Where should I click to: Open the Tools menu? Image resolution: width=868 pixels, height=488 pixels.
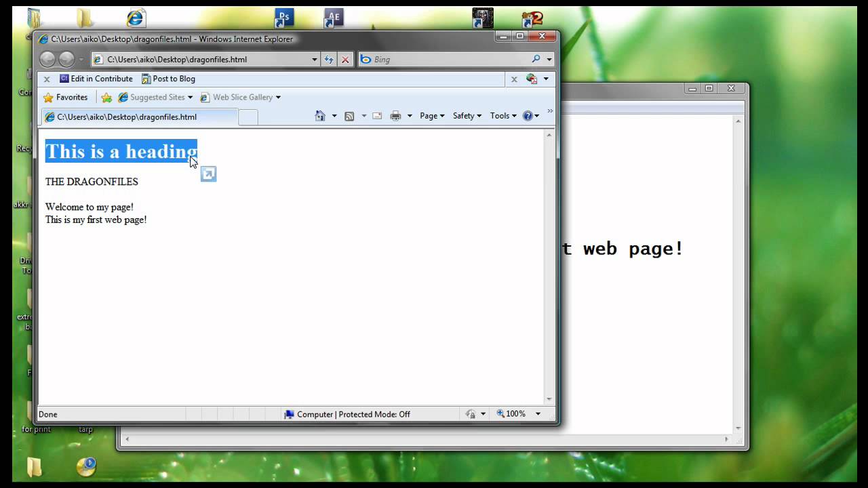click(x=503, y=116)
